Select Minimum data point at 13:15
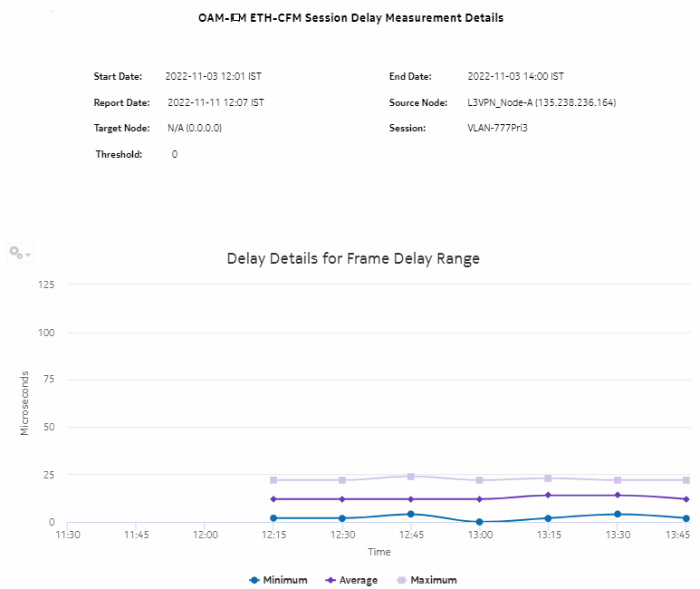Image resolution: width=700 pixels, height=589 pixels. [x=548, y=518]
